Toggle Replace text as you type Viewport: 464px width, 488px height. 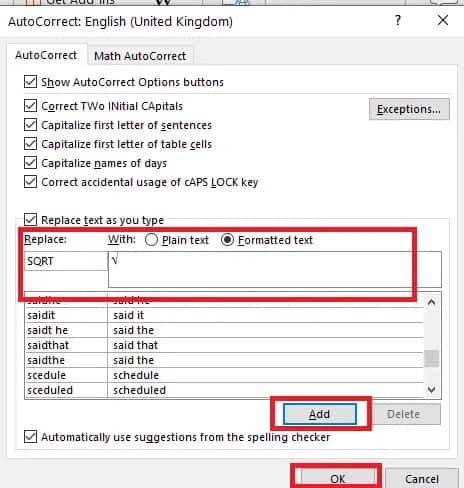coord(30,220)
